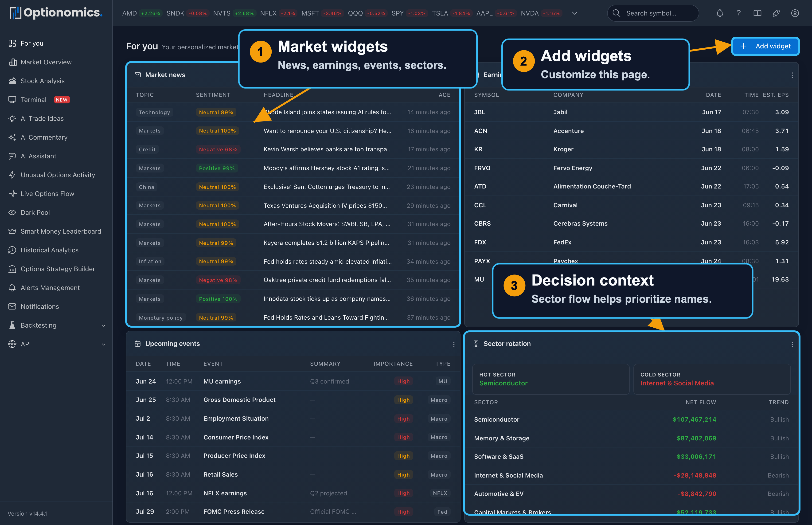Click the Dark Pool eye icon
This screenshot has height=525, width=812.
point(12,212)
